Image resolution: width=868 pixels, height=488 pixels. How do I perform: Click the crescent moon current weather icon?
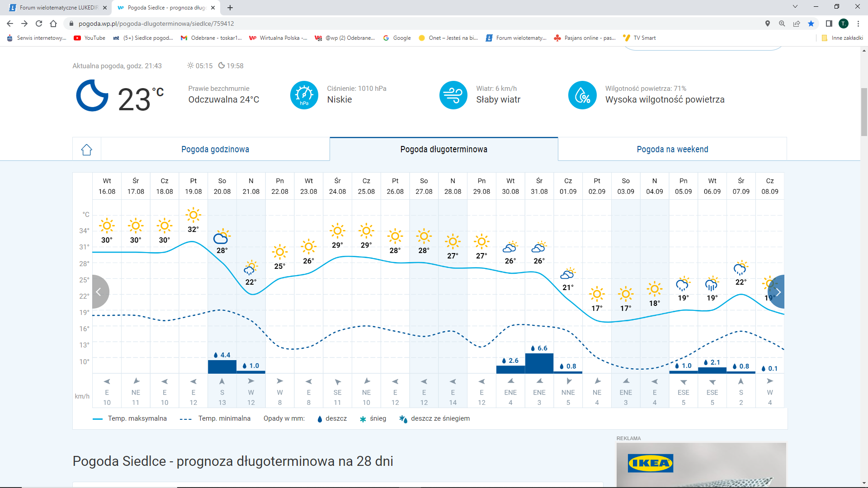(x=92, y=95)
